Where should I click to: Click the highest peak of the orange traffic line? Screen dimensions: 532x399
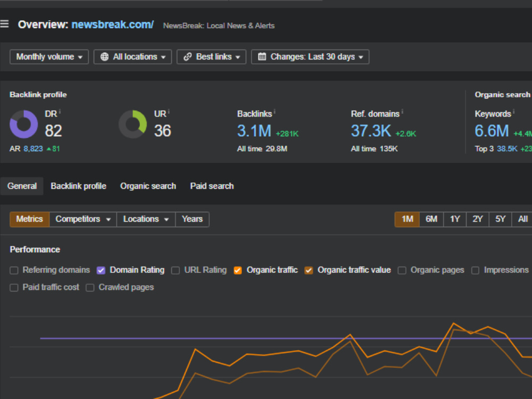(x=454, y=323)
